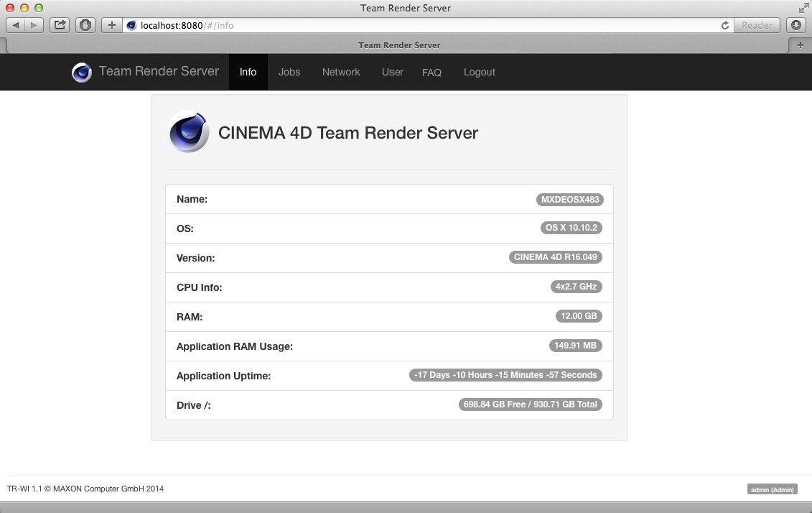
Task: Click the Cinema 4D logo in navbar
Action: 82,72
